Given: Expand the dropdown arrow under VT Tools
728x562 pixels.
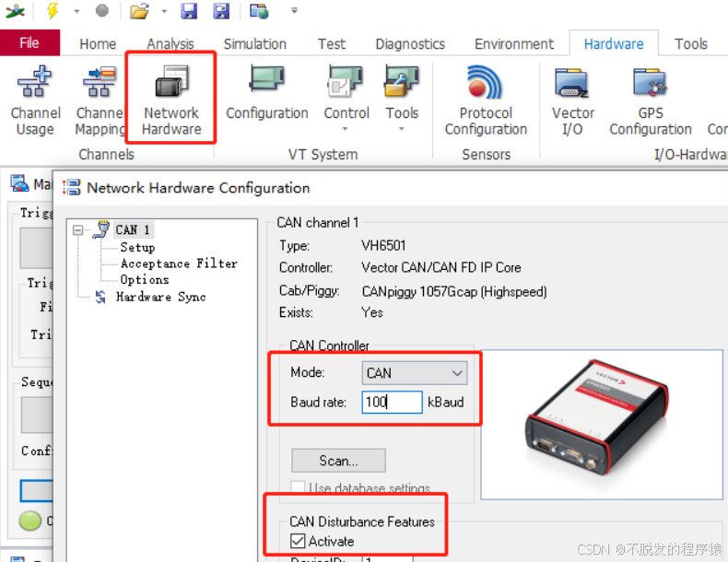Looking at the screenshot, I should [402, 129].
